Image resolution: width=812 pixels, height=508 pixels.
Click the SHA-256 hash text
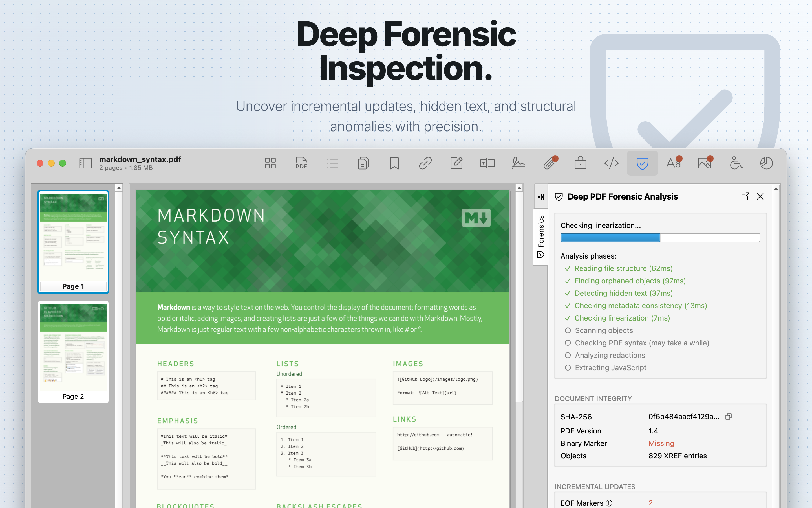pos(684,417)
